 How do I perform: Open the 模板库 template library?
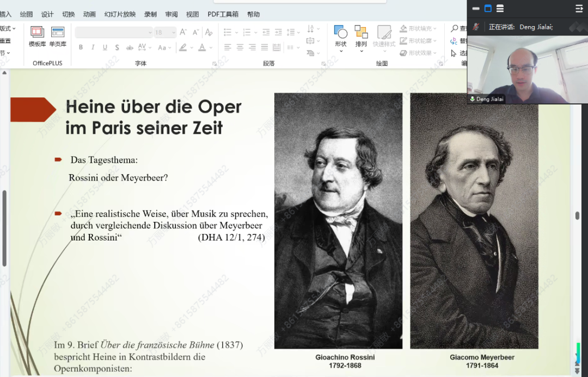click(x=37, y=36)
